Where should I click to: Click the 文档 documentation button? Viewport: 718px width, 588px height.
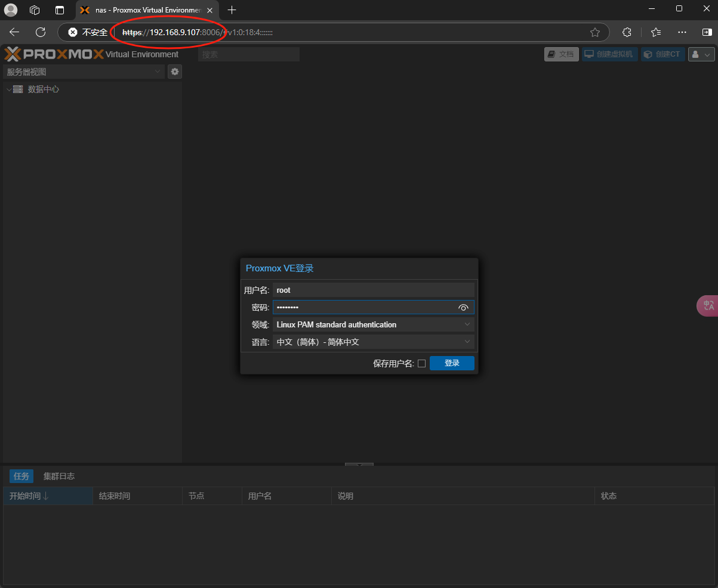[561, 54]
